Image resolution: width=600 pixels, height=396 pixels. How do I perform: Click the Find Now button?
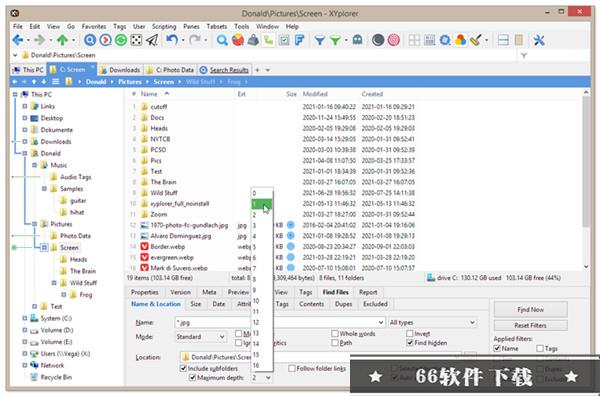pyautogui.click(x=530, y=310)
